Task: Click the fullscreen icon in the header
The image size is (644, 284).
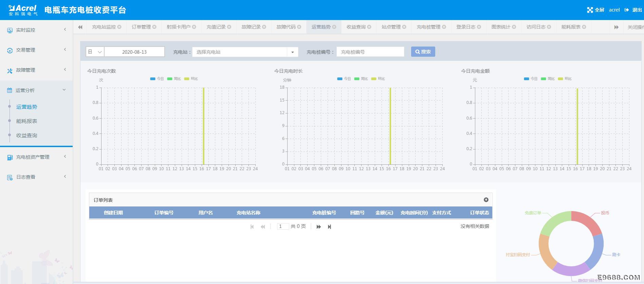Action: point(590,10)
